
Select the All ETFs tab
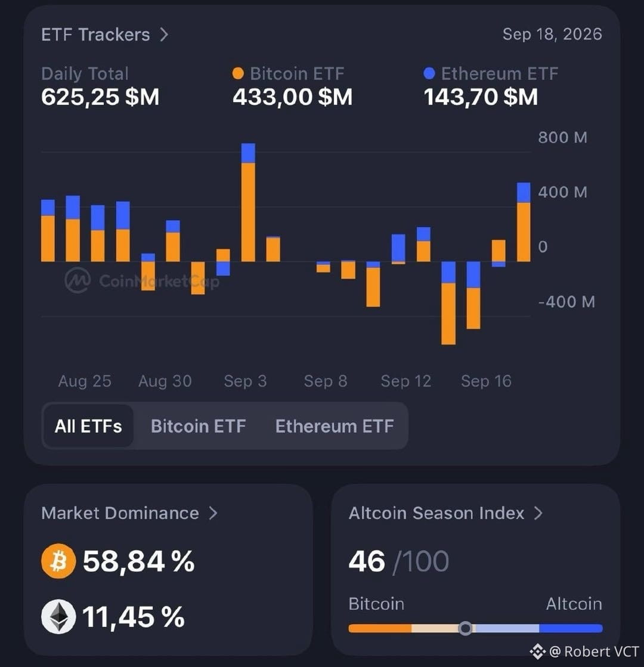click(x=88, y=426)
